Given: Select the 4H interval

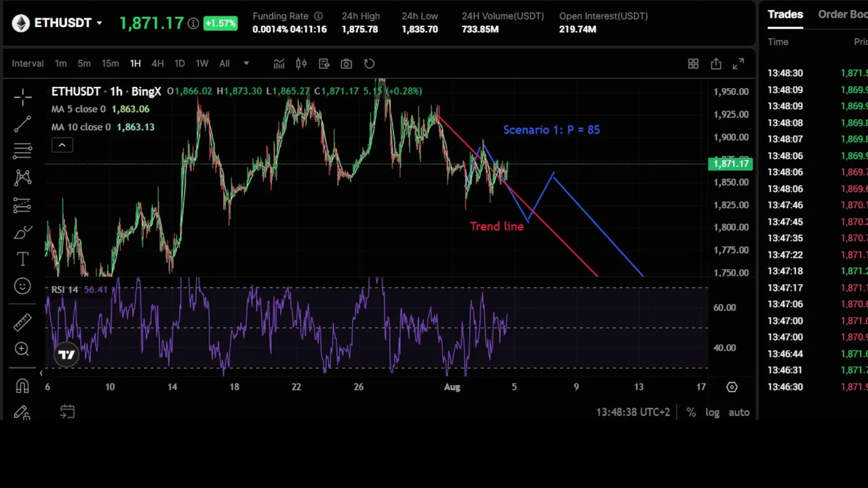Looking at the screenshot, I should click(157, 64).
